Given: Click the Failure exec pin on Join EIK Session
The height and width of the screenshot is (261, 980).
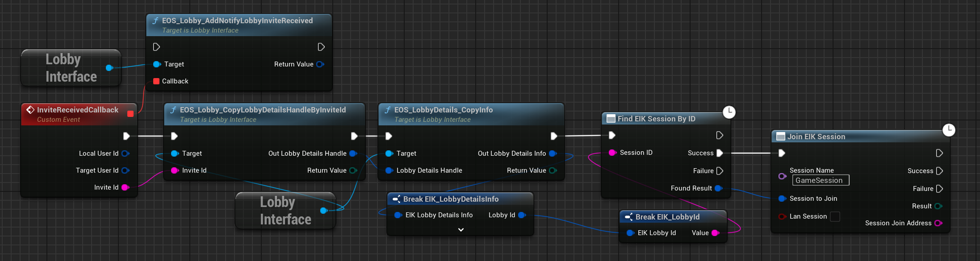Looking at the screenshot, I should (x=939, y=189).
